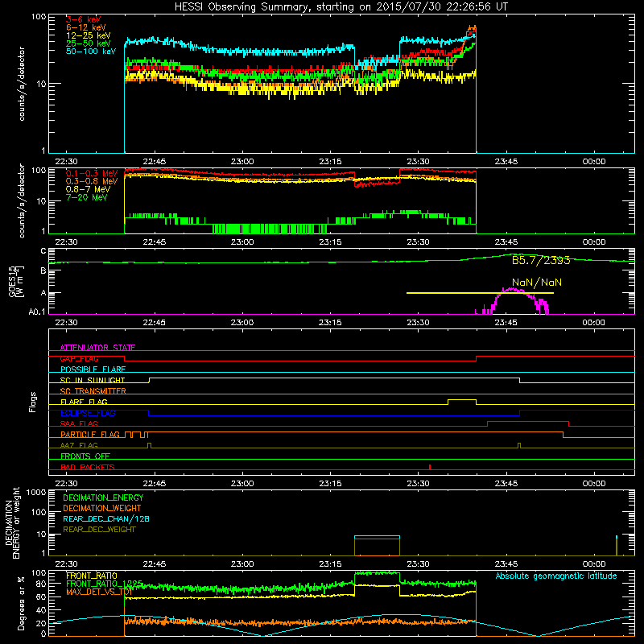Image resolution: width=644 pixels, height=644 pixels.
Task: Click the 0.1-0.3 MeV legend label
Action: coord(92,173)
